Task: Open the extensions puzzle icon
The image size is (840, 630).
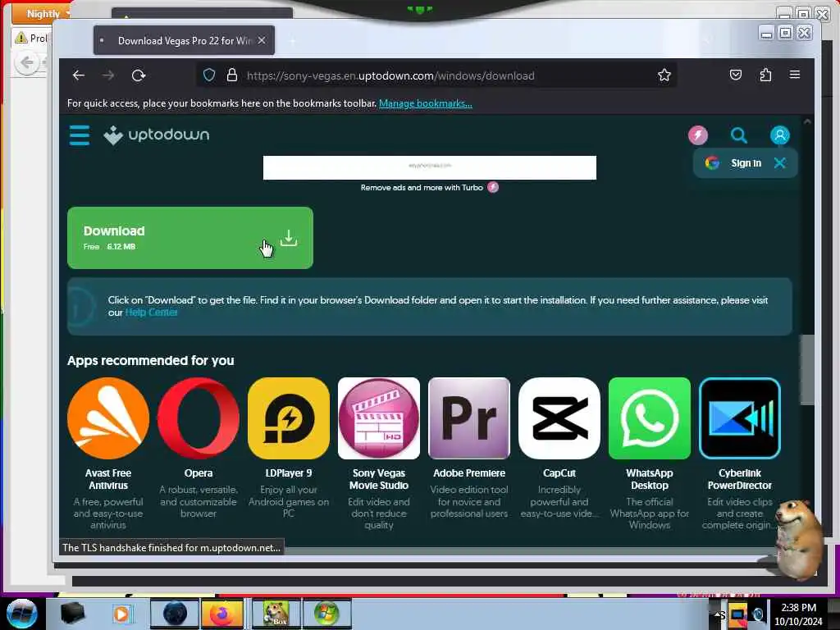Action: click(765, 75)
